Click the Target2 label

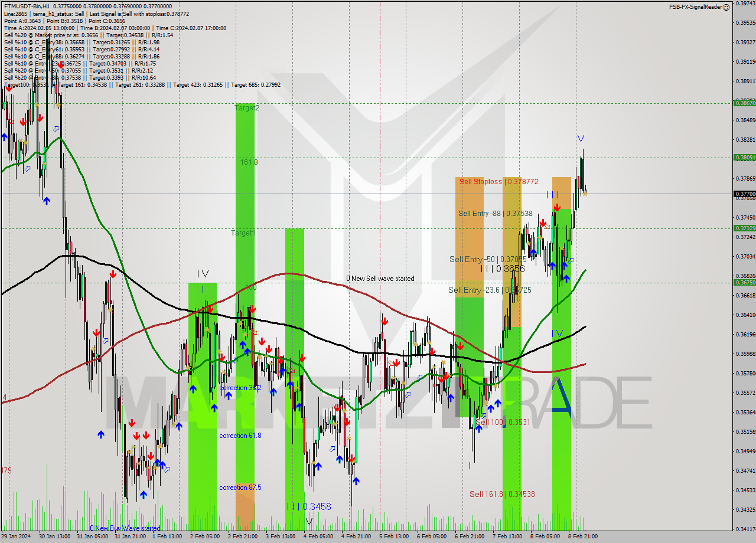247,108
